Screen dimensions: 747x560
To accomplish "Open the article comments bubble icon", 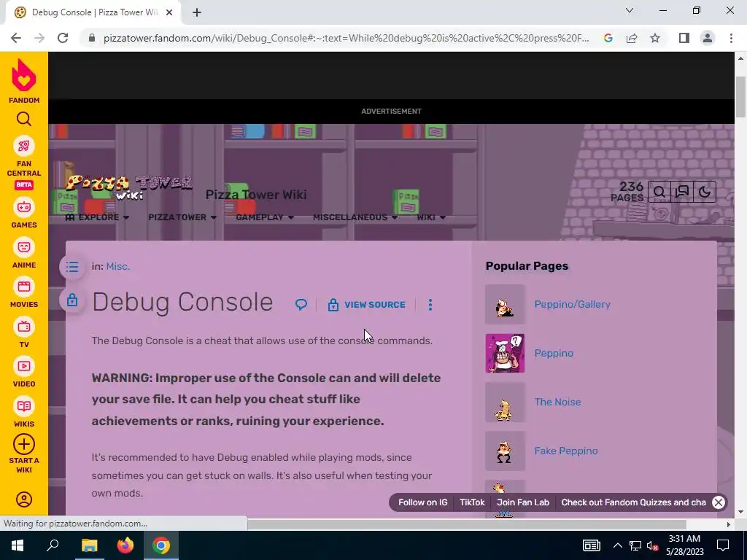I will click(x=301, y=304).
